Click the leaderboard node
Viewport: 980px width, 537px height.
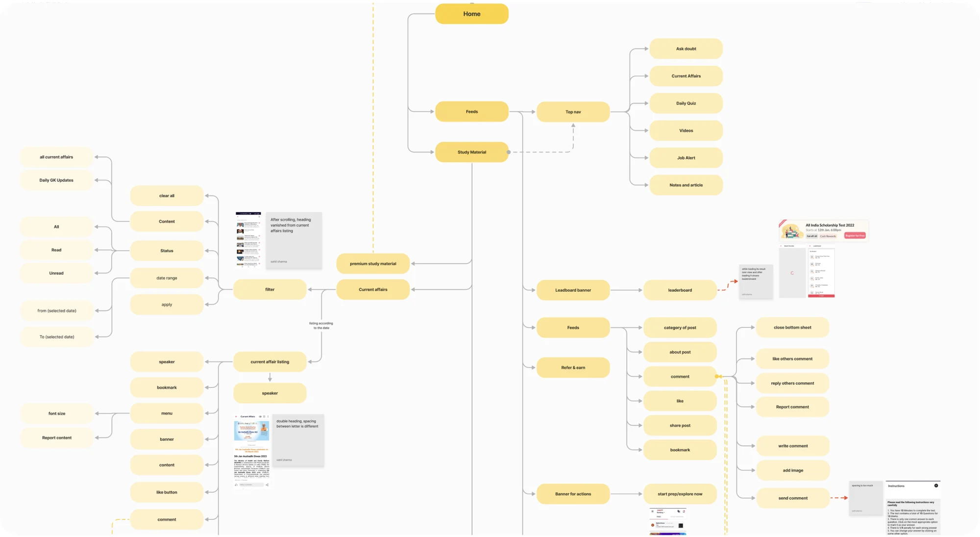coord(680,290)
